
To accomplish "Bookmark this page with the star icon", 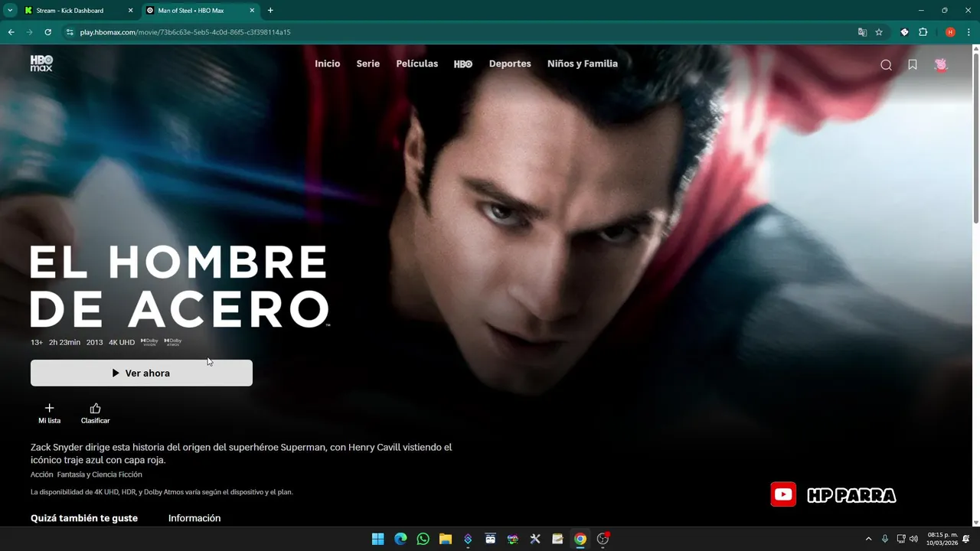I will [879, 32].
